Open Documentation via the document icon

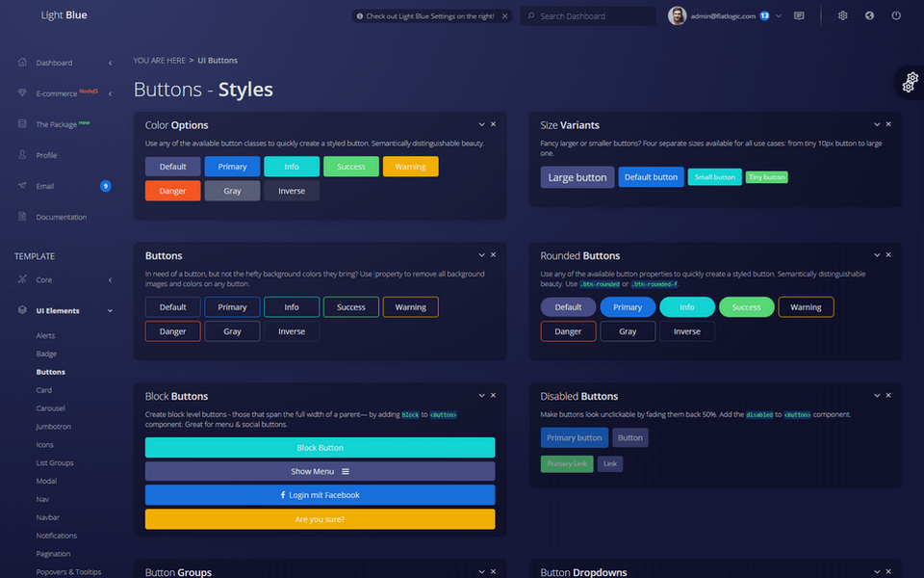click(x=21, y=217)
